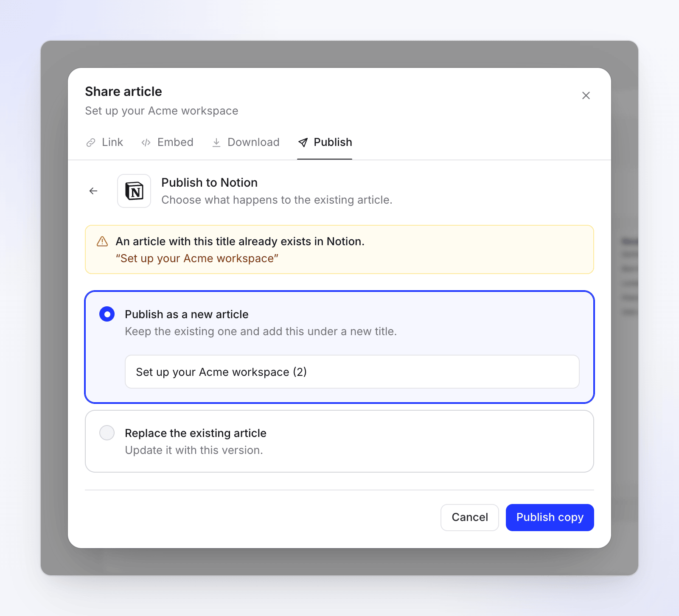
Task: Click the chain link icon
Action: click(x=91, y=143)
